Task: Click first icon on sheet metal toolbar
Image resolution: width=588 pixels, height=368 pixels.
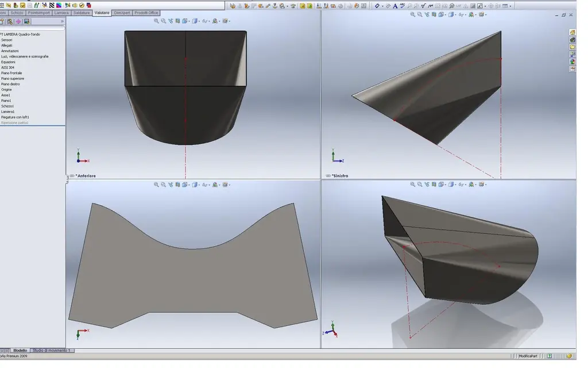Action: (x=233, y=6)
